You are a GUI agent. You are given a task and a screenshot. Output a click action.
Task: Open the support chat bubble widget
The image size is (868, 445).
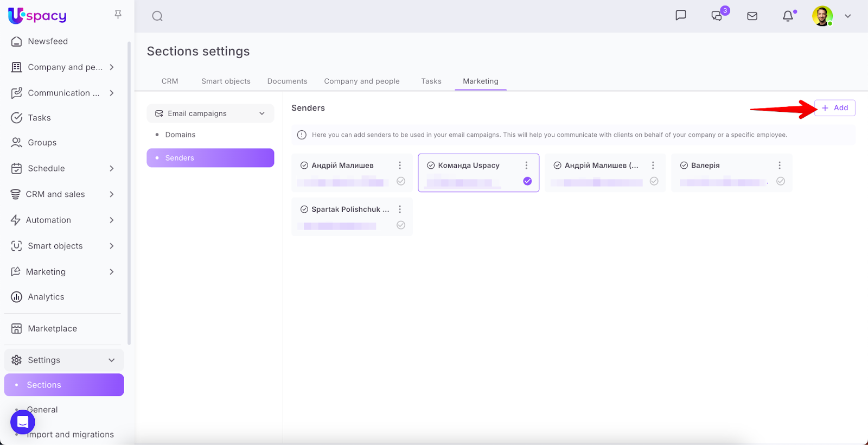tap(23, 422)
